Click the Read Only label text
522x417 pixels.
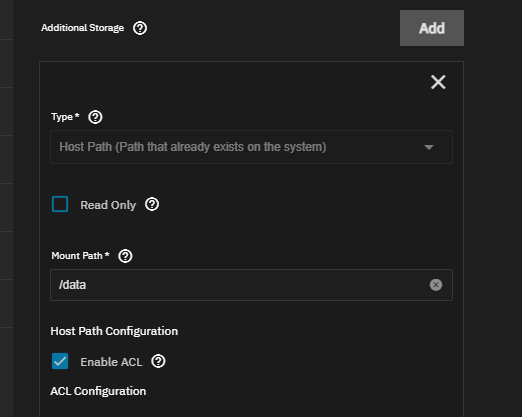(x=108, y=205)
